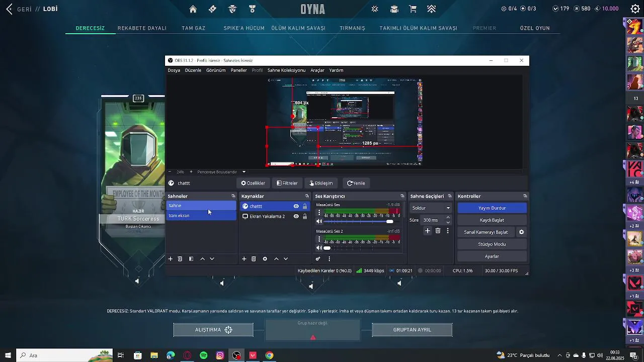Toggle lock on chattt source
This screenshot has width=644, height=362.
pos(305,206)
